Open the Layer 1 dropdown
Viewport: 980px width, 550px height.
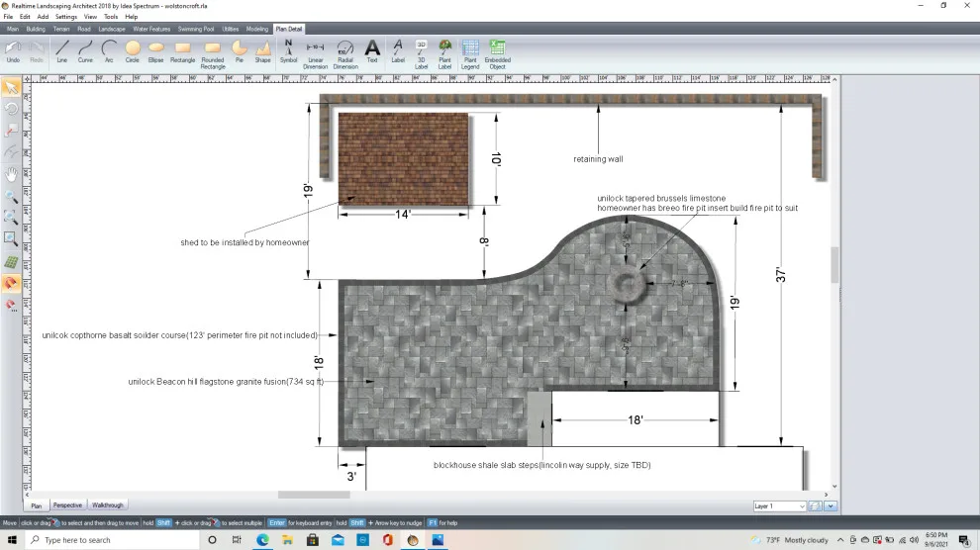point(779,506)
